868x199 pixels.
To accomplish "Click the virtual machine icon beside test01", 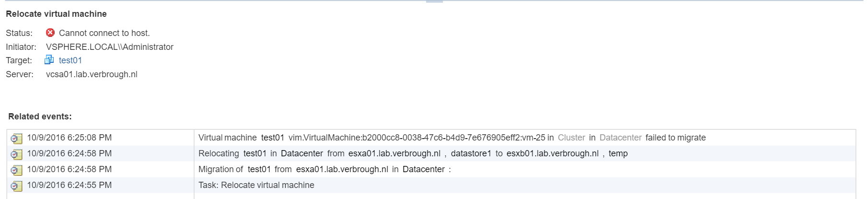I will click(x=49, y=60).
